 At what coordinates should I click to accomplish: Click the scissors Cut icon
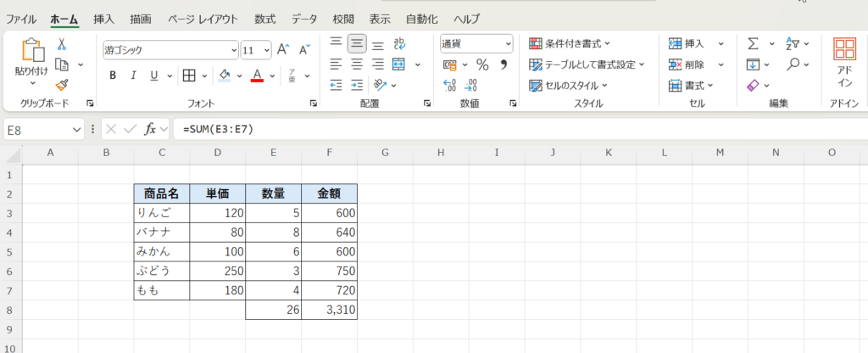pos(62,44)
